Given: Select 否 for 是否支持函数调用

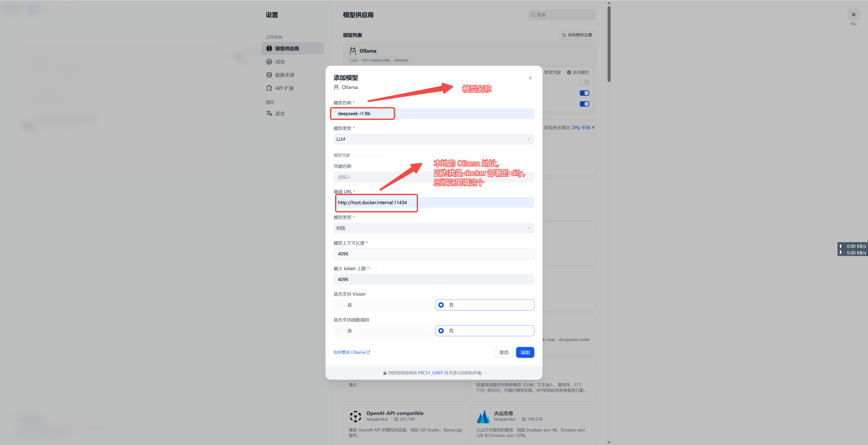Looking at the screenshot, I should click(441, 330).
